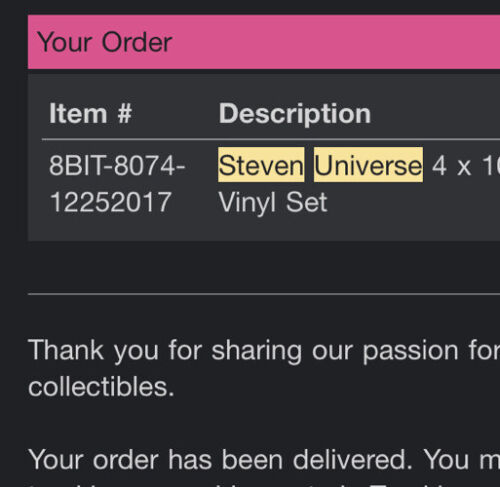
Task: Click "Your order has been delivered." sentence
Action: pyautogui.click(x=221, y=460)
